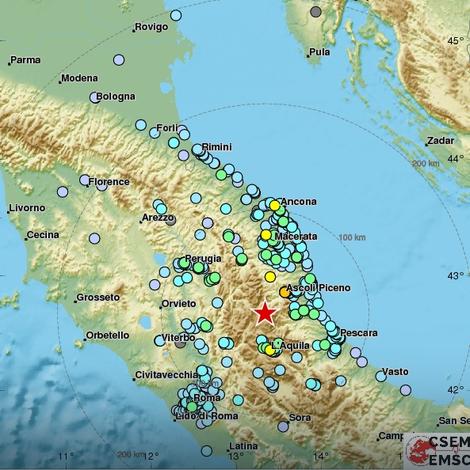Image resolution: width=470 pixels, height=470 pixels.
Task: Open the CSEM EMSC logo
Action: (437, 450)
